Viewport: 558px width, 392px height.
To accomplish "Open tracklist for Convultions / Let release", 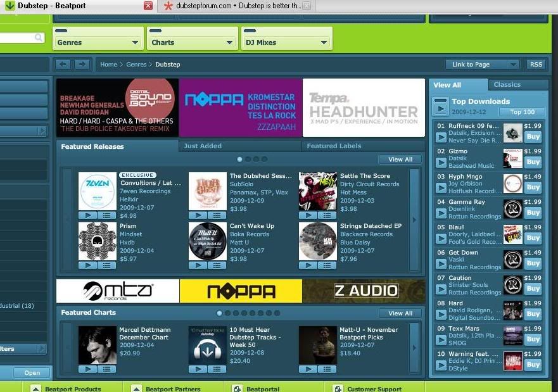I will pos(106,215).
